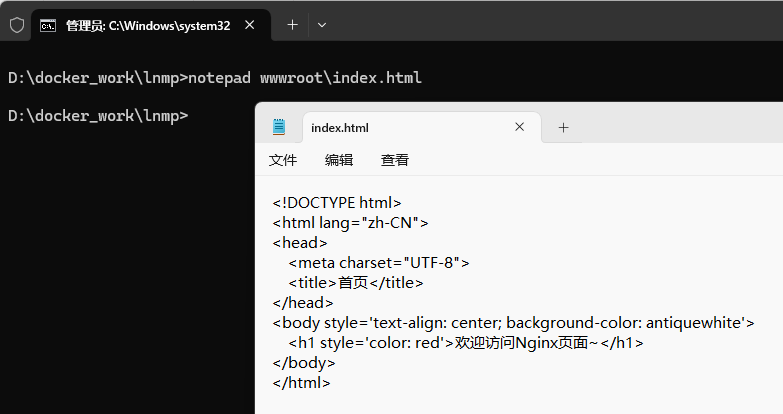Viewport: 783px width, 414px height.
Task: Click the <!DOCTYPE html> line
Action: click(x=337, y=203)
